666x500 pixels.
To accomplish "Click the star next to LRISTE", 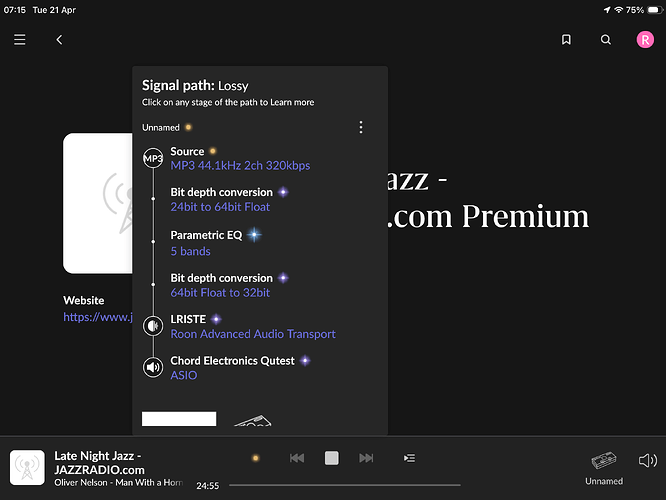I will (216, 319).
